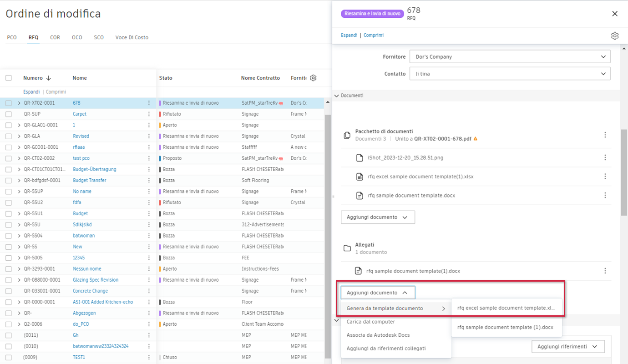Click the Espandi link in the detail panel
The width and height of the screenshot is (628, 364).
349,35
